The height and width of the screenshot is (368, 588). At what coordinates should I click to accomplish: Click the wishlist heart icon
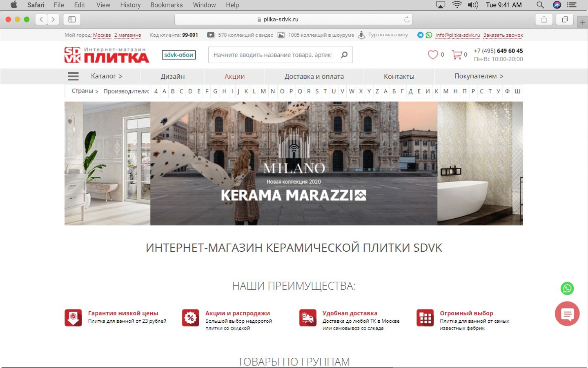[432, 55]
